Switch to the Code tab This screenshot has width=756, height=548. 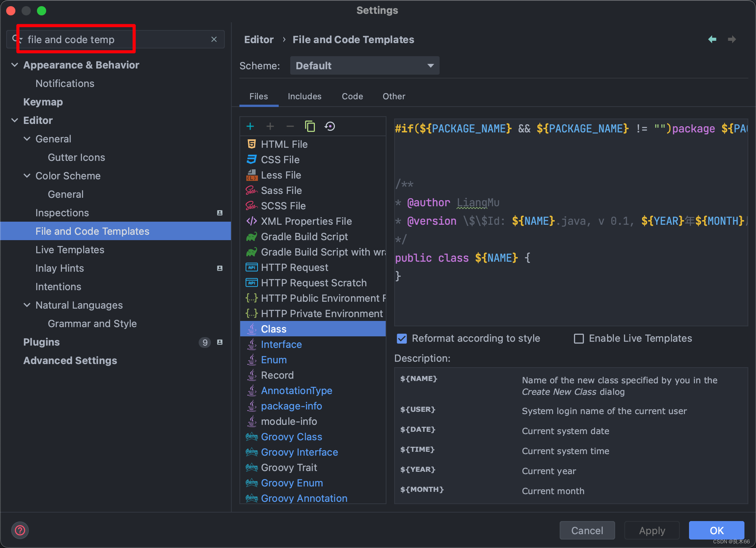[352, 96]
